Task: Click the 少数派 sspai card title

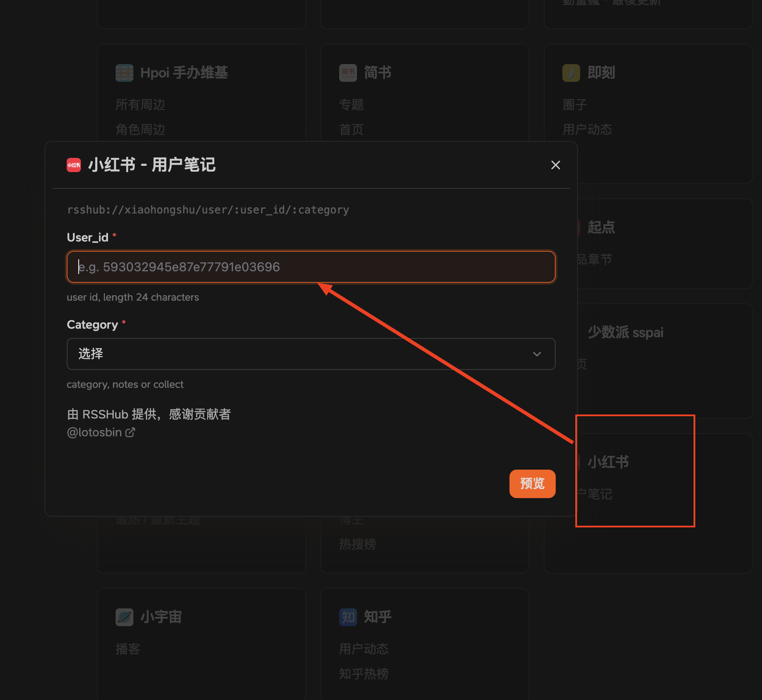Action: tap(625, 332)
